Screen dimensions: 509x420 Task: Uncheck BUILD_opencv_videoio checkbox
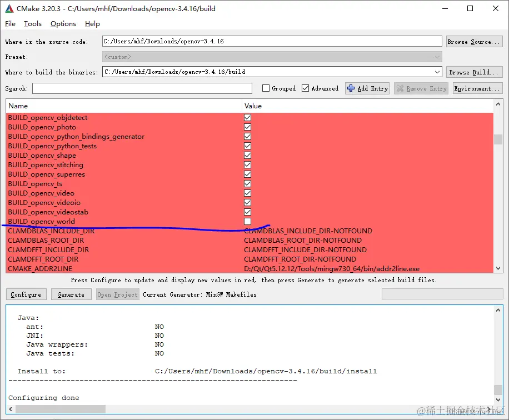pyautogui.click(x=247, y=202)
